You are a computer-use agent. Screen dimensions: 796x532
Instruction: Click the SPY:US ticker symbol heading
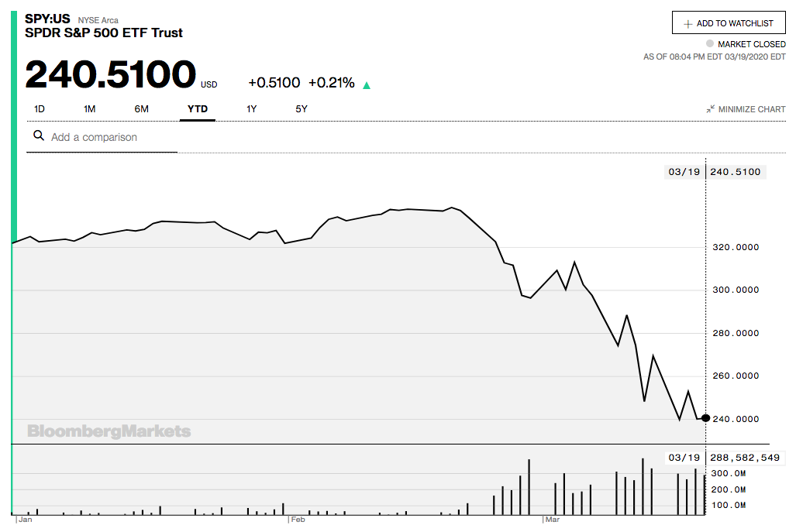click(x=47, y=19)
